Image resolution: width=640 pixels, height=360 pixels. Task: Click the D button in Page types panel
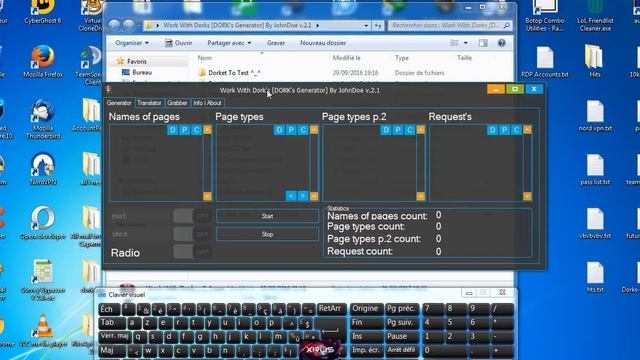pos(279,130)
